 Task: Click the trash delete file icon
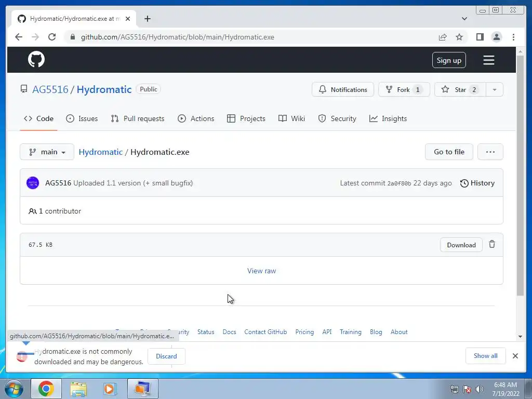(x=492, y=244)
